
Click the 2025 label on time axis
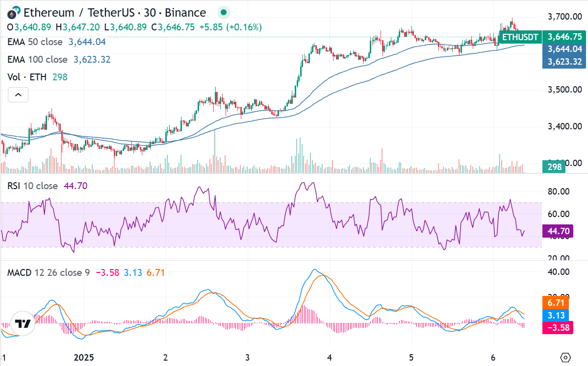coord(84,357)
